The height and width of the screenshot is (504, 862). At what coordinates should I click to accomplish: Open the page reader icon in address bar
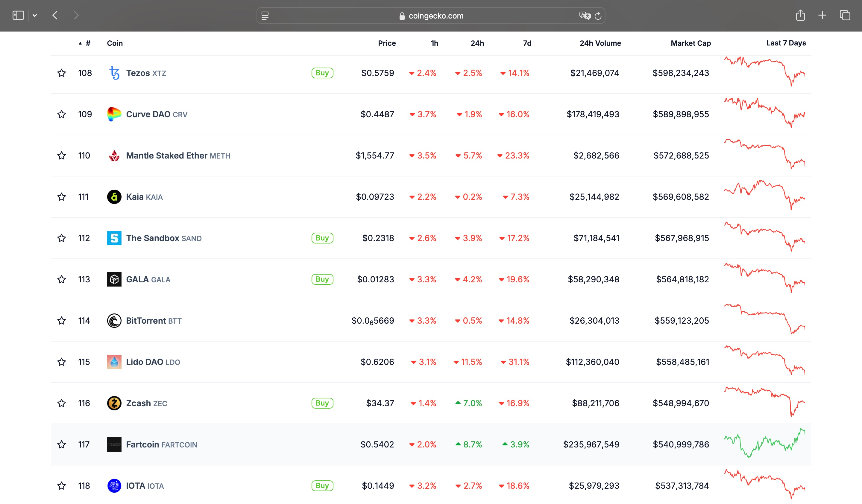tap(265, 16)
